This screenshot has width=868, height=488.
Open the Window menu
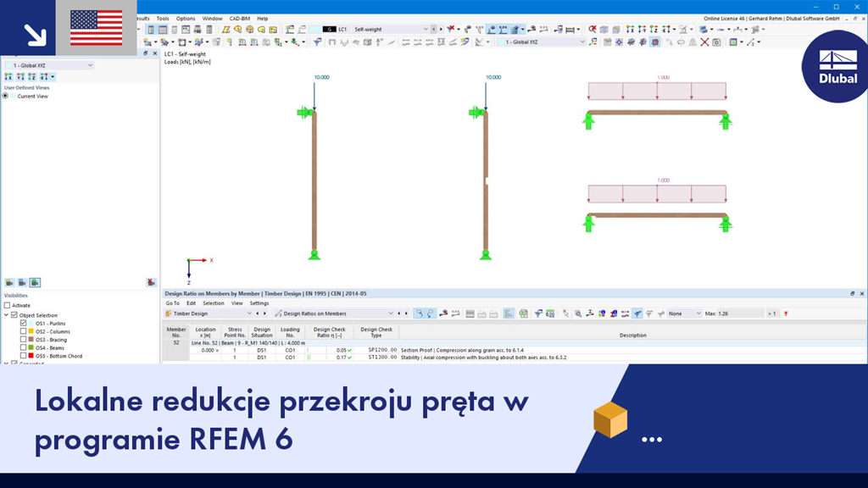coord(212,19)
